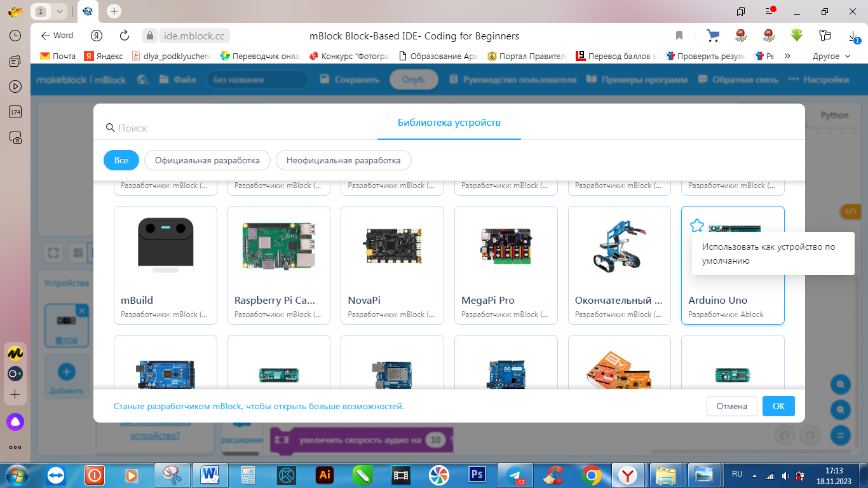868x488 pixels.
Task: Click the green download extension icon
Action: [797, 36]
